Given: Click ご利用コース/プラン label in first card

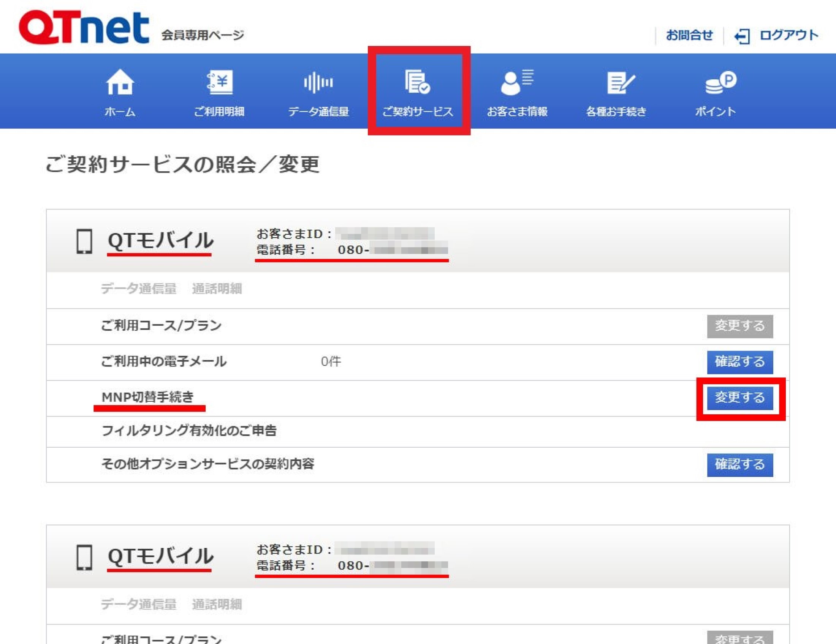Looking at the screenshot, I should pos(161,326).
